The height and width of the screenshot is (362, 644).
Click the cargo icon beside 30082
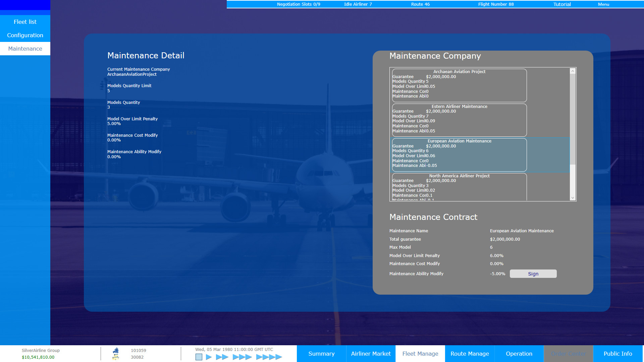click(115, 357)
